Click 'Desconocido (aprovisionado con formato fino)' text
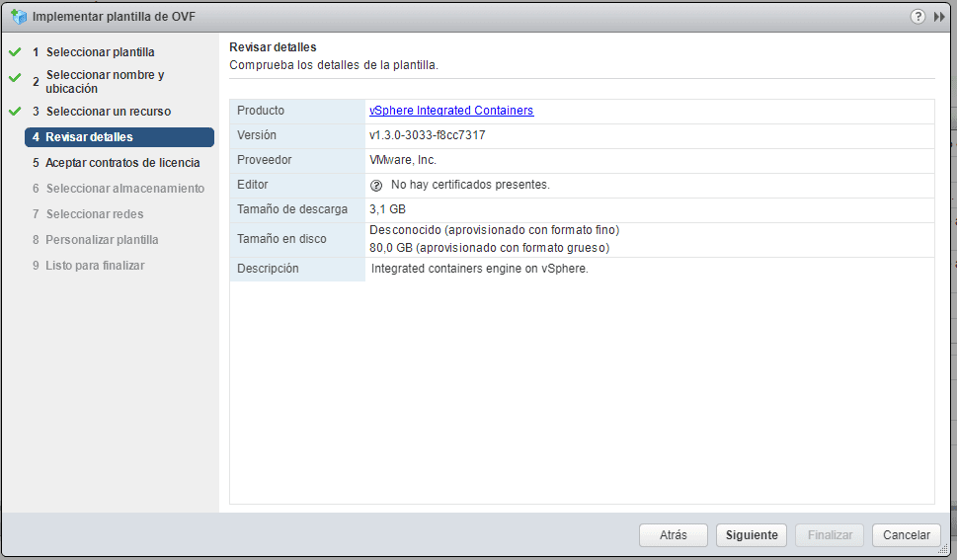Image resolution: width=957 pixels, height=560 pixels. tap(495, 229)
